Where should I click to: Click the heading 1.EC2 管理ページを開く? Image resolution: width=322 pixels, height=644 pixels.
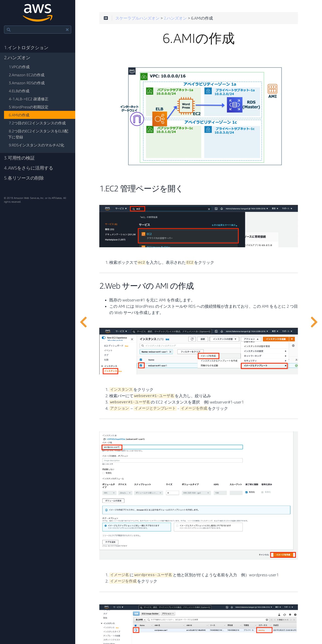[141, 189]
